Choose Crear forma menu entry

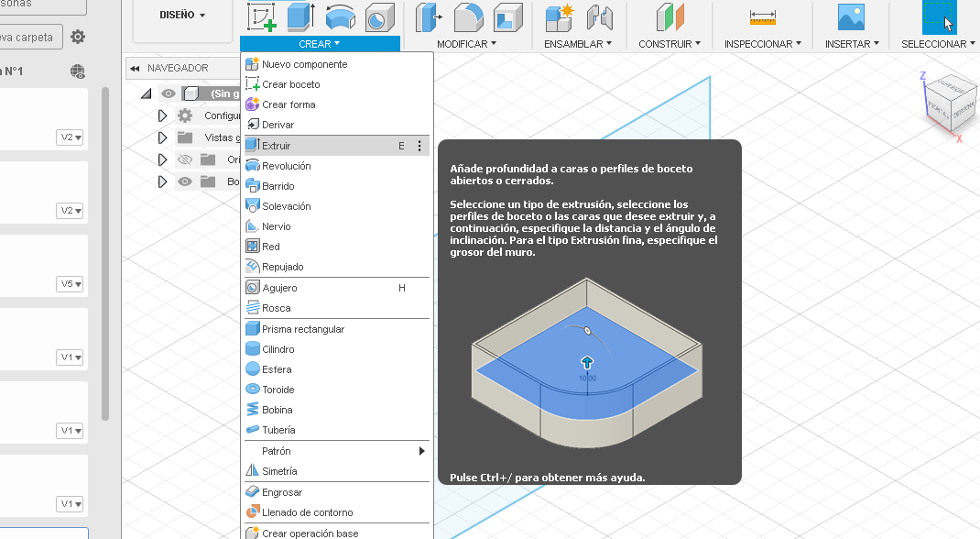[x=336, y=104]
